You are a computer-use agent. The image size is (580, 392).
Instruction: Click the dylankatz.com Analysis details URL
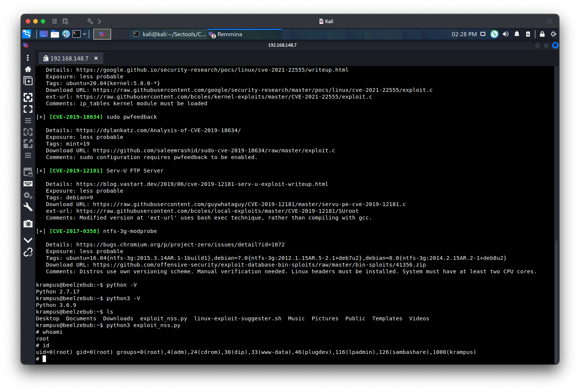158,130
